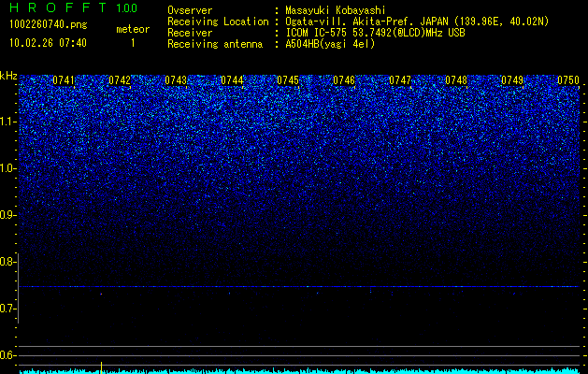Select the filename 1002260740.png

[x=49, y=25]
